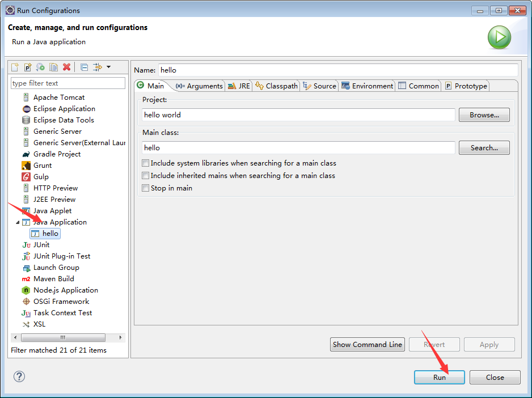Click the Main class text field
This screenshot has width=532, height=398.
click(298, 148)
